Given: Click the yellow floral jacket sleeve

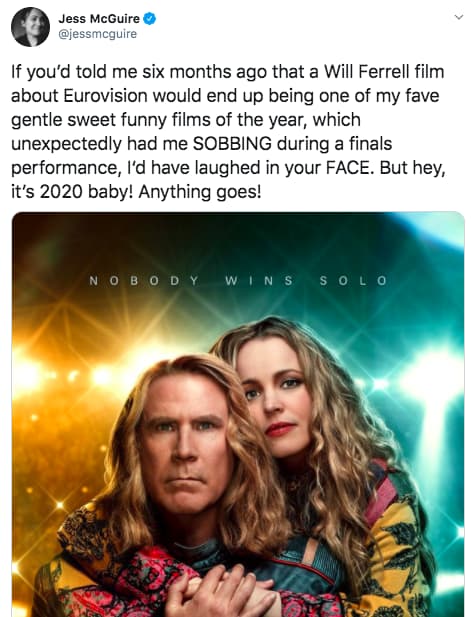Looking at the screenshot, I should click(x=394, y=551).
